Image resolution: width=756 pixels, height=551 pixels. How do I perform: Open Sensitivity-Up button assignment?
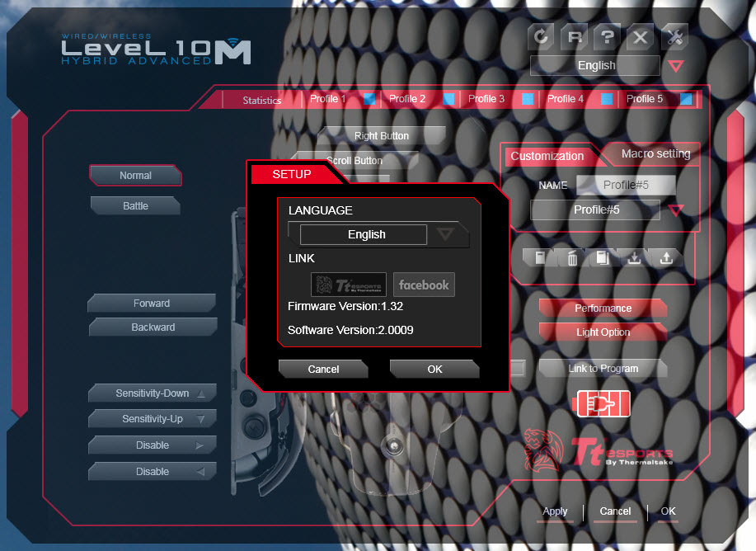click(x=153, y=419)
